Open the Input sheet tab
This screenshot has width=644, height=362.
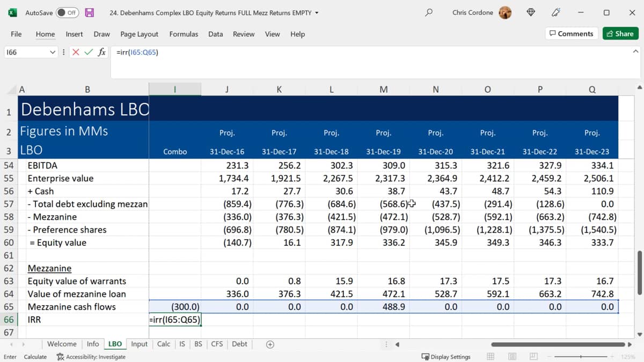pyautogui.click(x=139, y=344)
